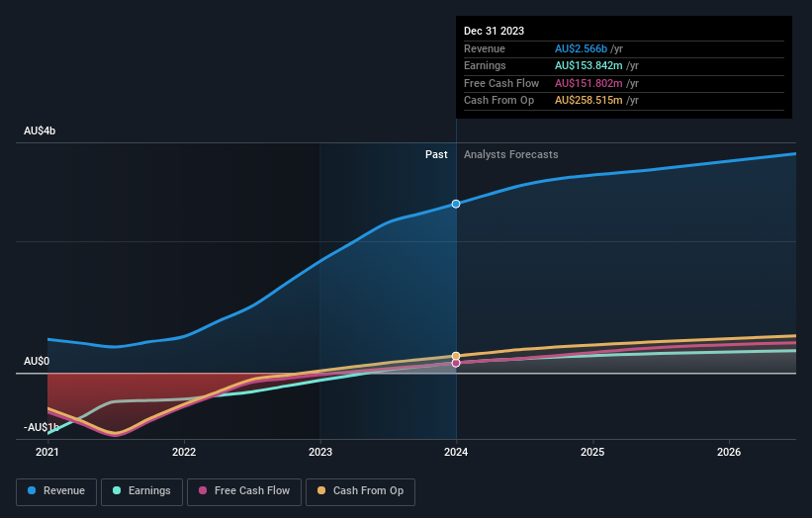Click the Cash From Op value AU$258.515m
Image resolution: width=812 pixels, height=518 pixels.
588,101
